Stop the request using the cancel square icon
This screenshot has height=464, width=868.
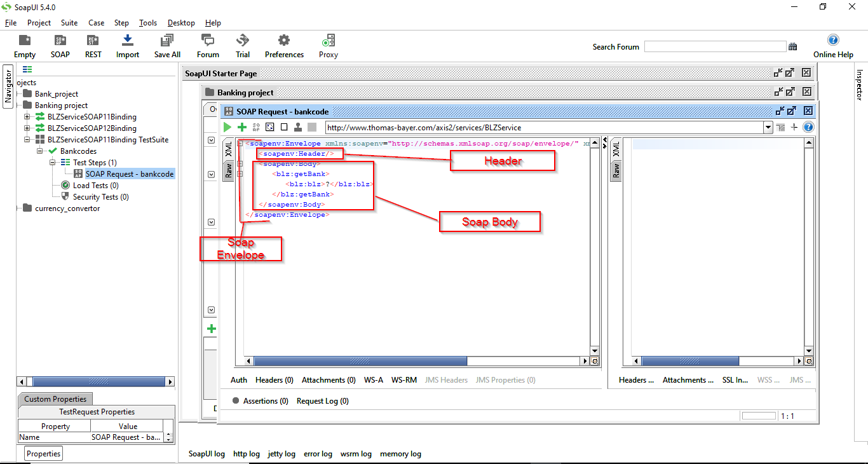[283, 126]
